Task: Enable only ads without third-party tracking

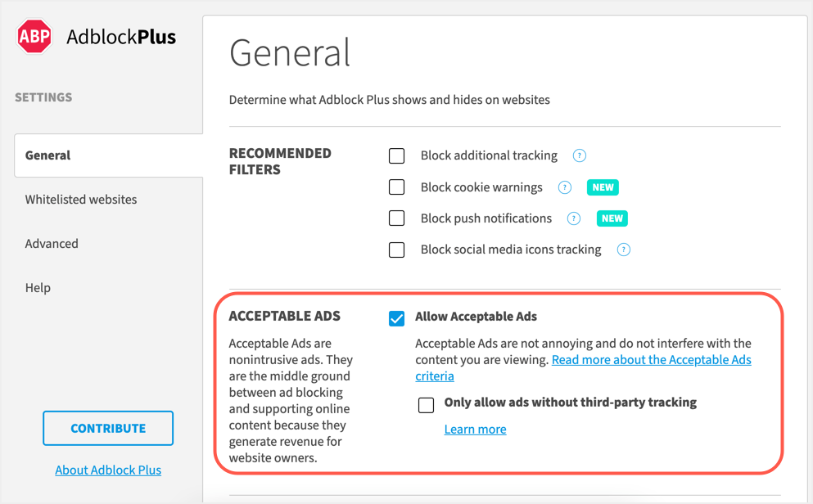Action: coord(427,405)
